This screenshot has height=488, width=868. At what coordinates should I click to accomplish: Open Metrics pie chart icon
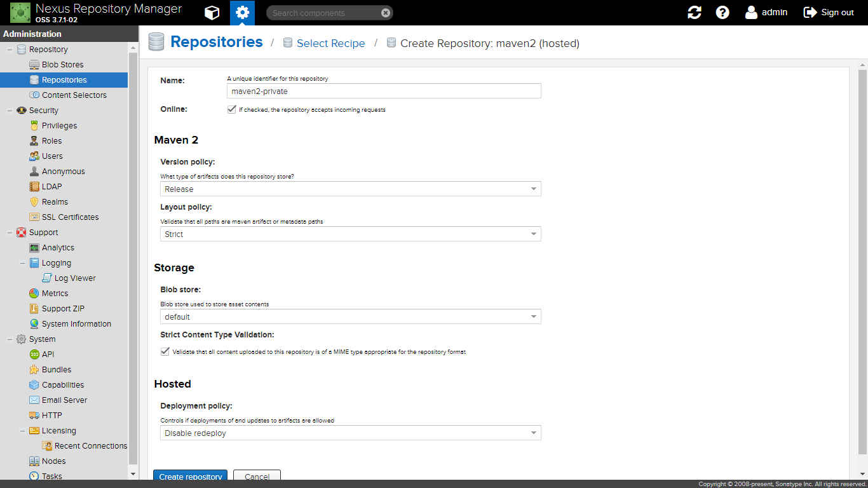click(x=34, y=294)
